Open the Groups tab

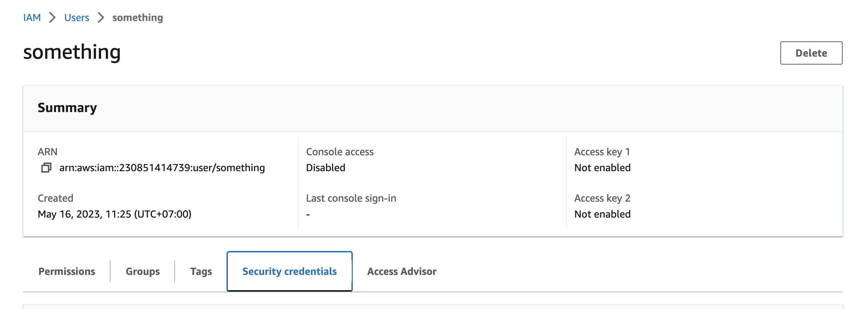tap(142, 271)
